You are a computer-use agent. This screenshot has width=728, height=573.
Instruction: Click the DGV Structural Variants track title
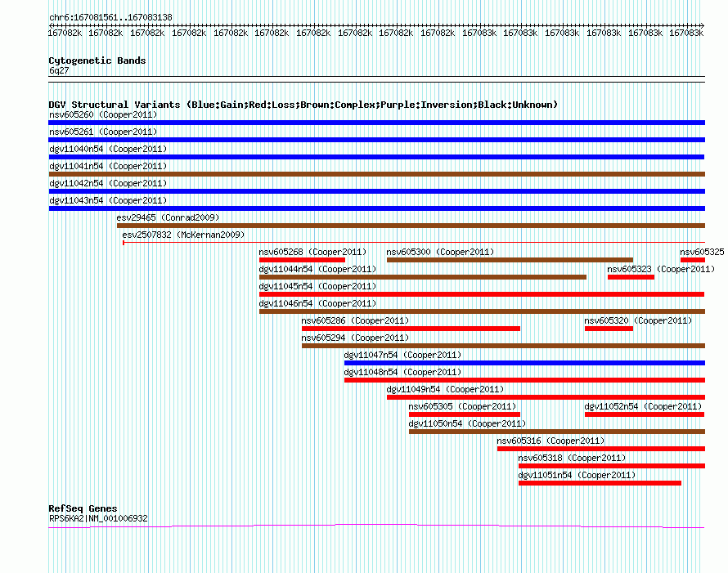(x=303, y=105)
